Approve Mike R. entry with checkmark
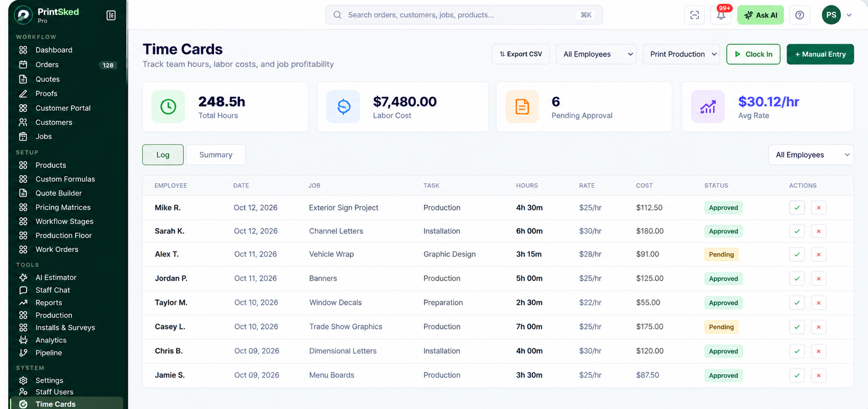 click(797, 208)
